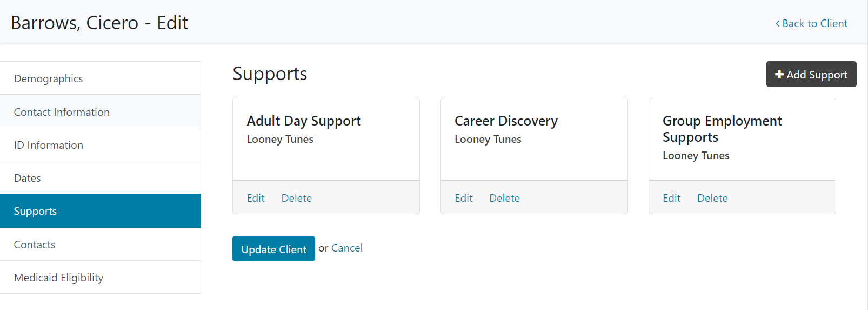
Task: Select the Supports sidebar item
Action: 36,211
